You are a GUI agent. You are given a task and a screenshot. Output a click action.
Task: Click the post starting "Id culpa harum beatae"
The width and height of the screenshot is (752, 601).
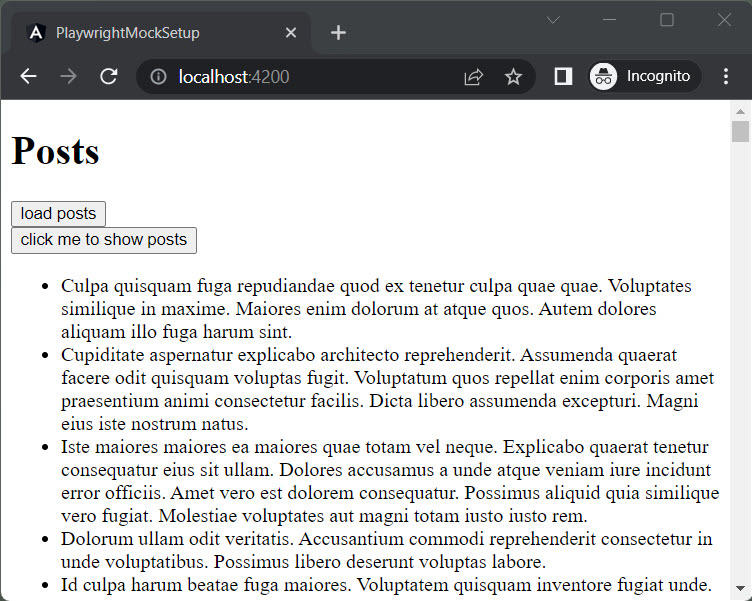pyautogui.click(x=386, y=585)
